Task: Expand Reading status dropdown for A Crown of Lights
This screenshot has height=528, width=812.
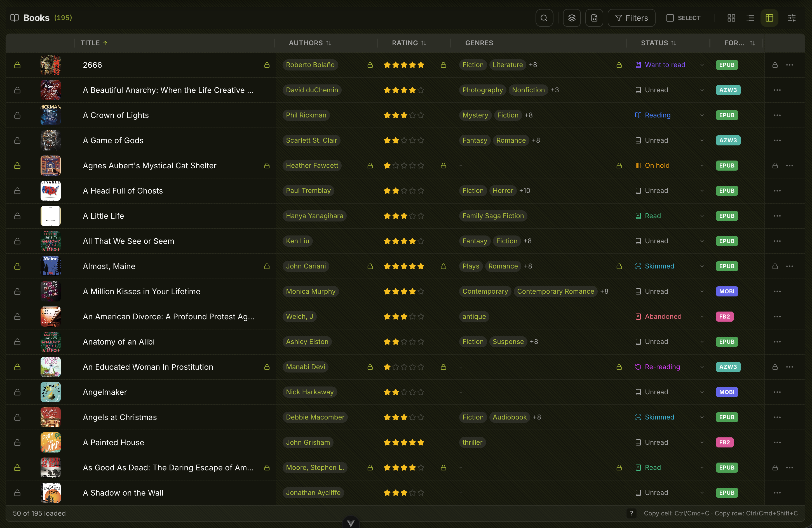Action: (x=702, y=115)
